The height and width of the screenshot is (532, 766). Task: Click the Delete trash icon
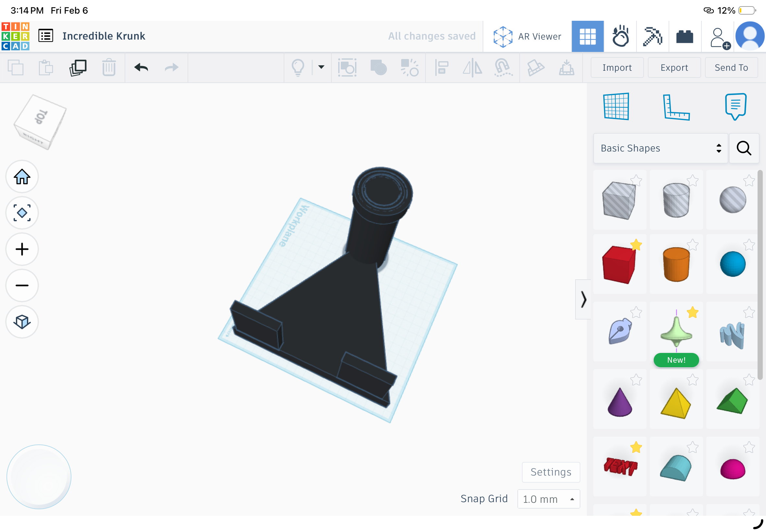[109, 68]
